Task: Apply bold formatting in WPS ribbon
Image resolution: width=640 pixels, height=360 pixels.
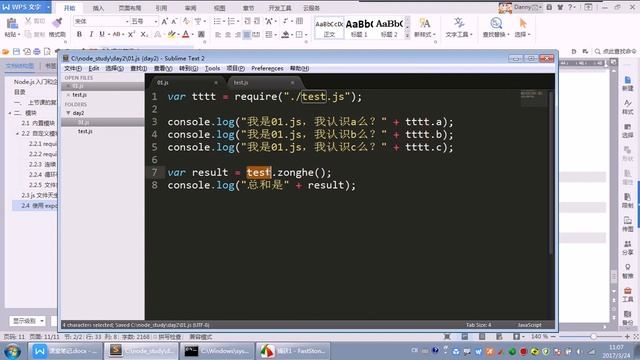Action: pos(79,35)
